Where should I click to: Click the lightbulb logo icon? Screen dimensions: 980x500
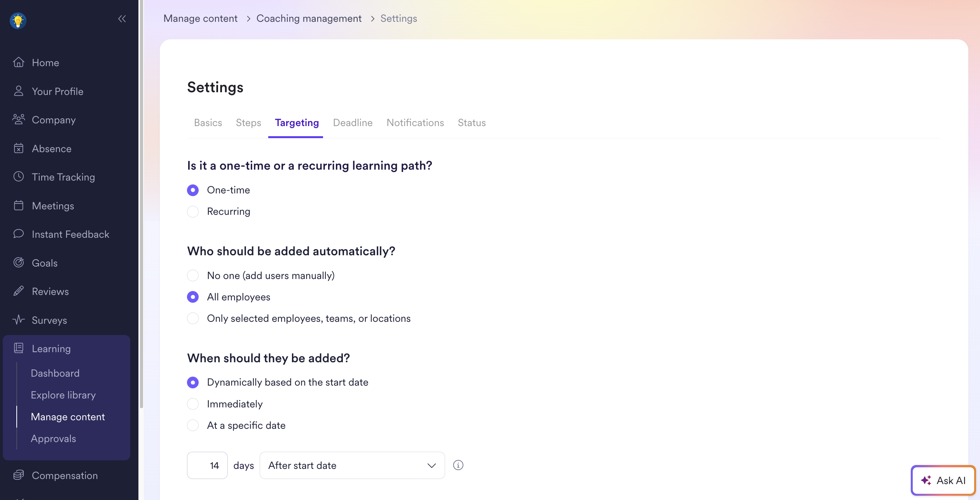click(x=18, y=21)
